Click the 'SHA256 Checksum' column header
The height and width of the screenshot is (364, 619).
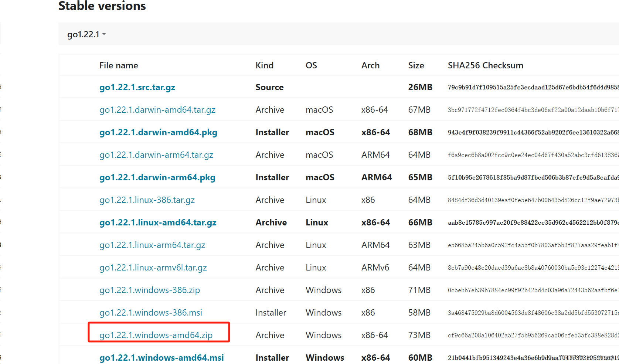pyautogui.click(x=486, y=65)
